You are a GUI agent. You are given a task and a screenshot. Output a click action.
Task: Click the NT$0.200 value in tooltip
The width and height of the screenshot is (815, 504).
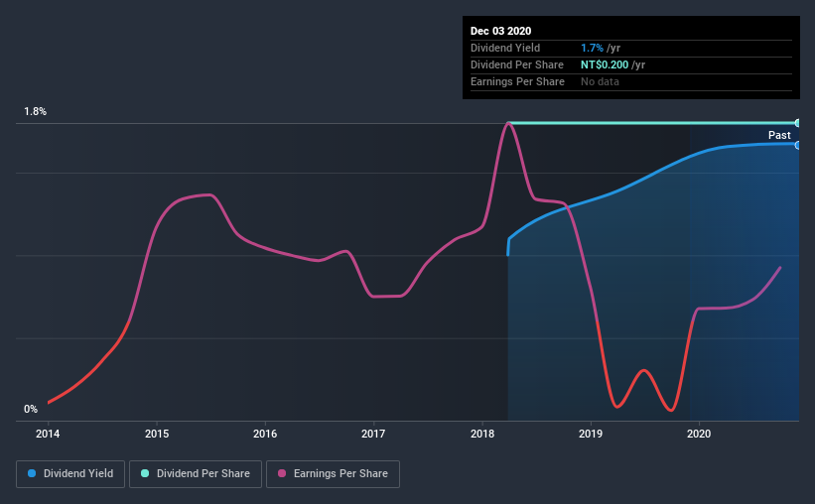[605, 64]
